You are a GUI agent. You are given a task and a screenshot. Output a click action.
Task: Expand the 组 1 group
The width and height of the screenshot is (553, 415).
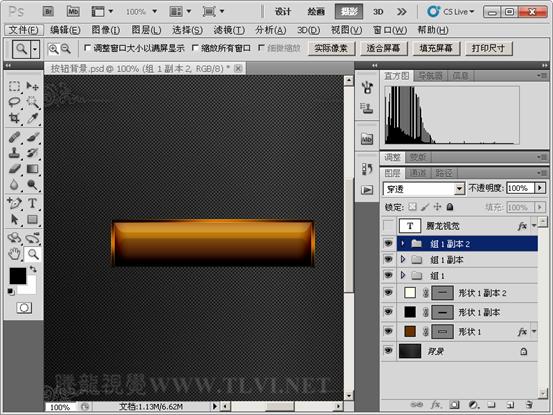[x=403, y=275]
